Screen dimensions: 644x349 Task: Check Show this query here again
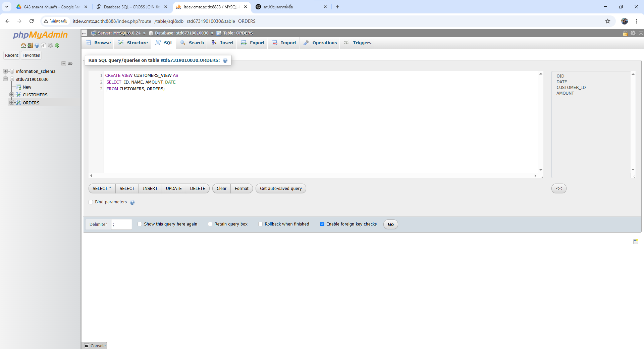click(140, 224)
